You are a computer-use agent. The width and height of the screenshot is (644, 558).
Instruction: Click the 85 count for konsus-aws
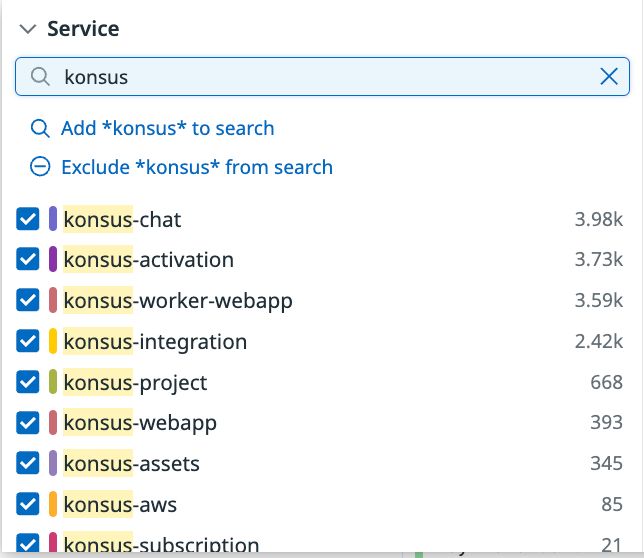pos(612,504)
